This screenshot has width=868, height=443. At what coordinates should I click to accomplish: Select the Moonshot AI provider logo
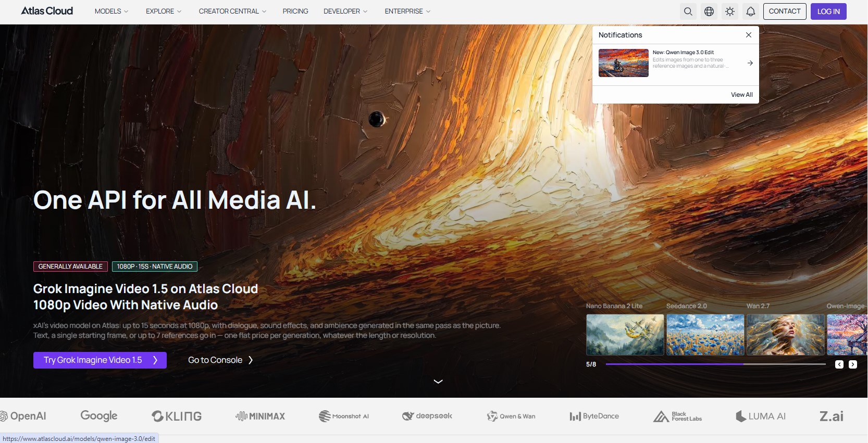tap(344, 416)
